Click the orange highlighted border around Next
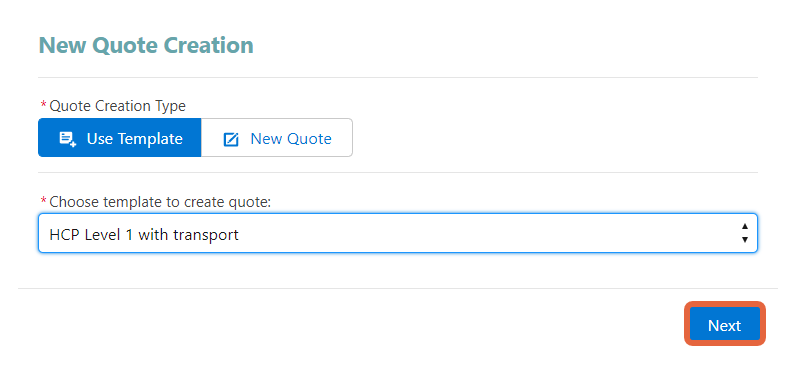The image size is (796, 373). point(724,304)
